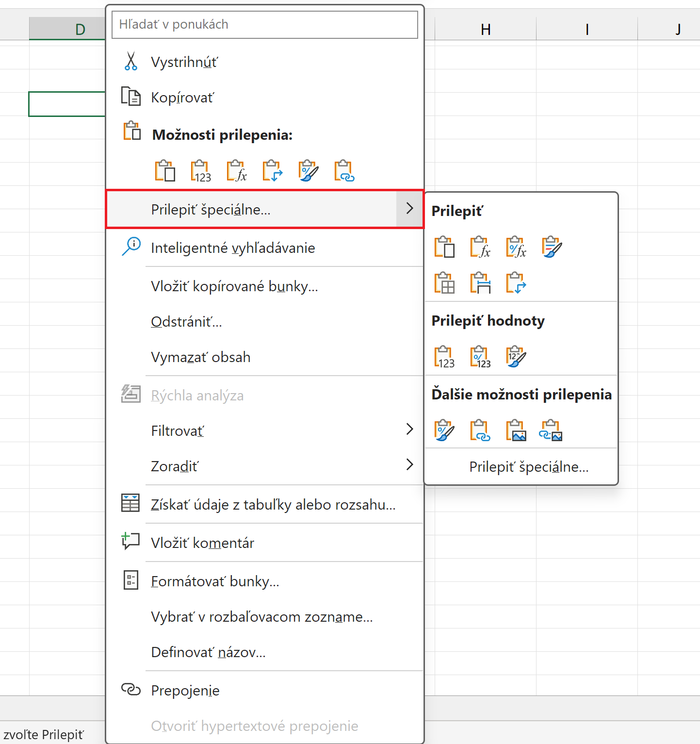This screenshot has width=700, height=744.
Task: Choose Vložiť komentár menu entry
Action: (x=265, y=543)
